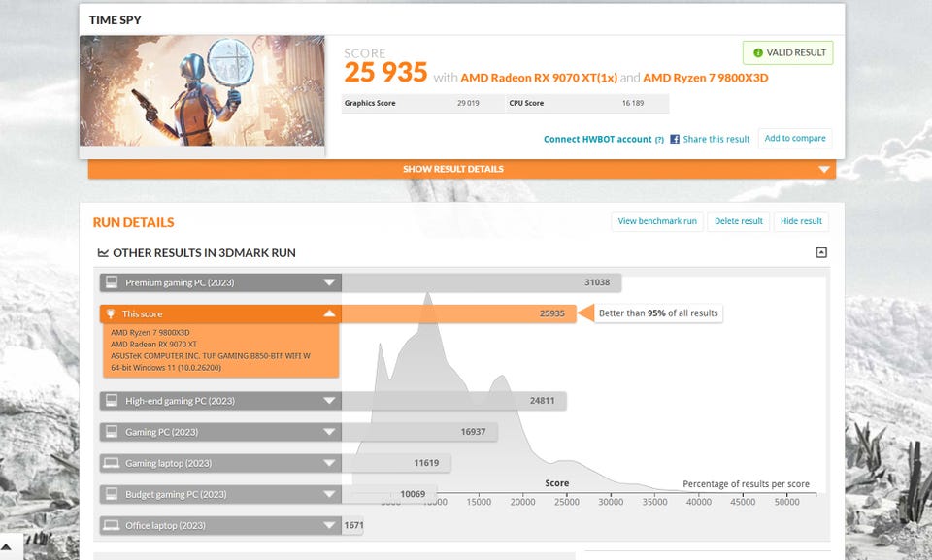Viewport: 932px width, 560px height.
Task: Click the 10069 Budget gaming PC value
Action: 413,494
